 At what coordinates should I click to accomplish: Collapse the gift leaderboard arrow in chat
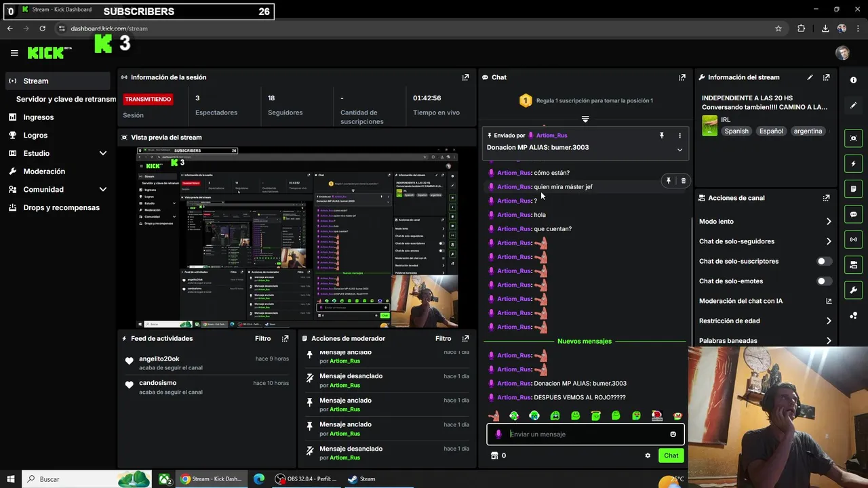(x=585, y=119)
